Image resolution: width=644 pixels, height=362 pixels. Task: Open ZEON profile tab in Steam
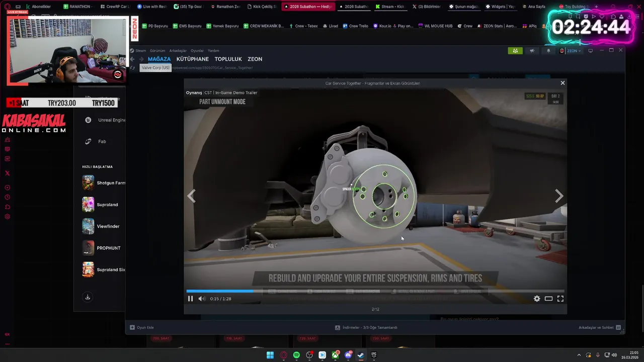tap(255, 59)
